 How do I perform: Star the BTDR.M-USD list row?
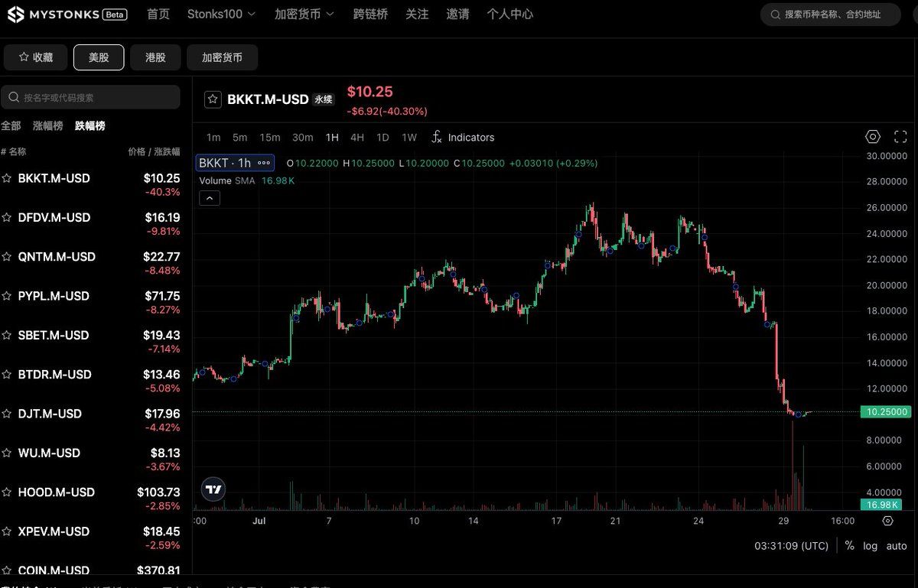[7, 375]
